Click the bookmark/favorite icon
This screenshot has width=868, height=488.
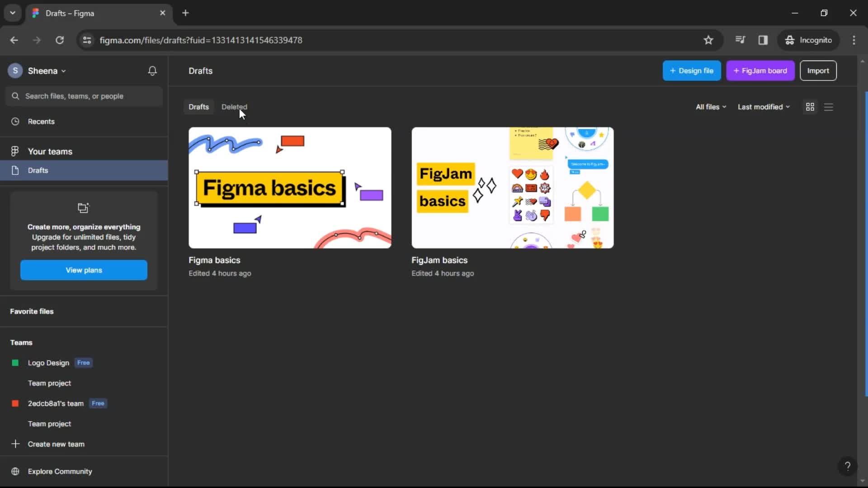point(709,40)
